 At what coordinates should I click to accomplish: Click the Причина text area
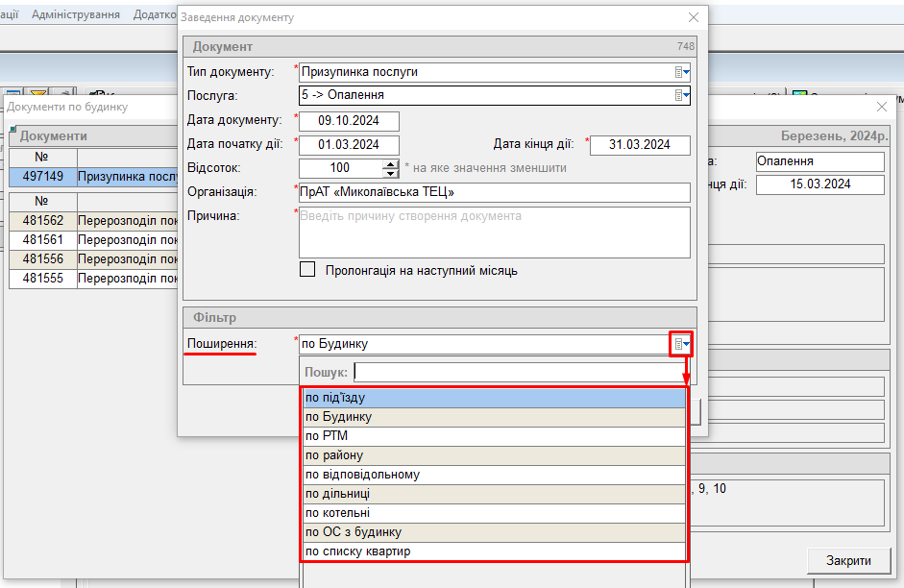tap(494, 233)
